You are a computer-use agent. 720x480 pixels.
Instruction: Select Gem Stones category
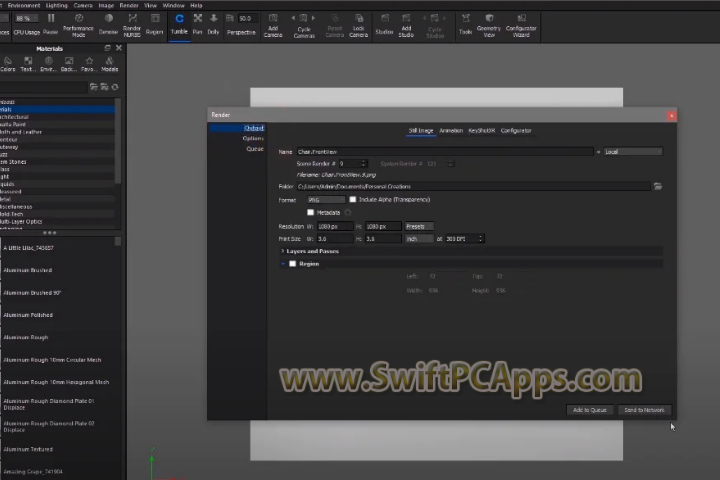click(57, 162)
